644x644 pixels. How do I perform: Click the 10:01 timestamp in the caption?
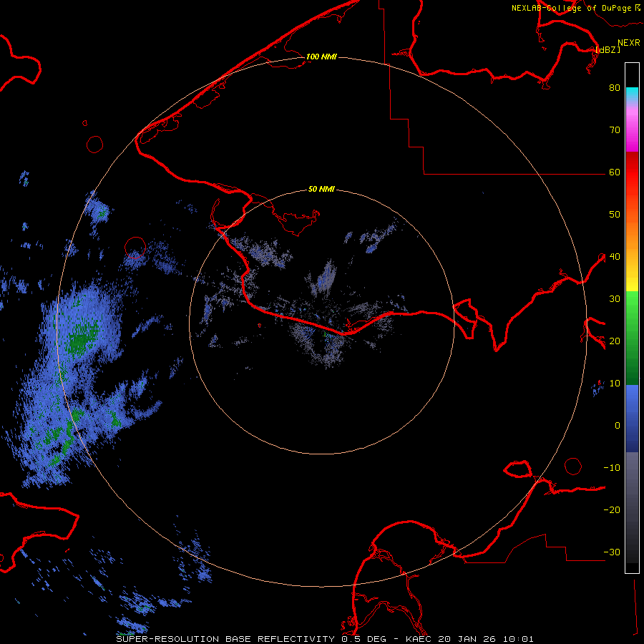(x=517, y=639)
